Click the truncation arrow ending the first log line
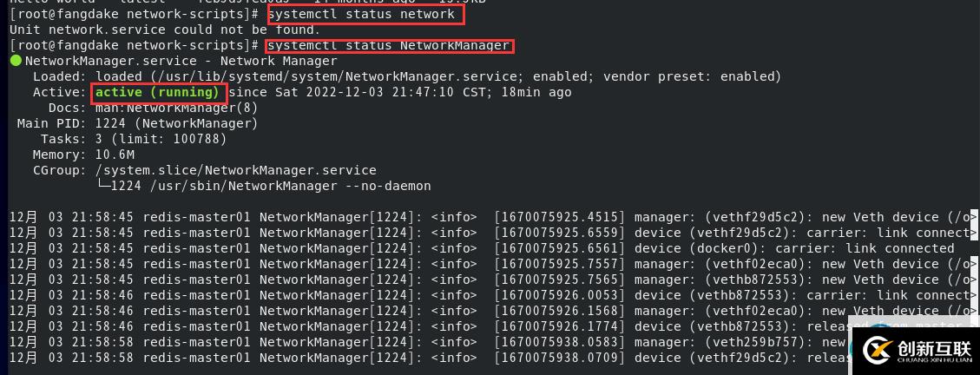 pyautogui.click(x=972, y=217)
